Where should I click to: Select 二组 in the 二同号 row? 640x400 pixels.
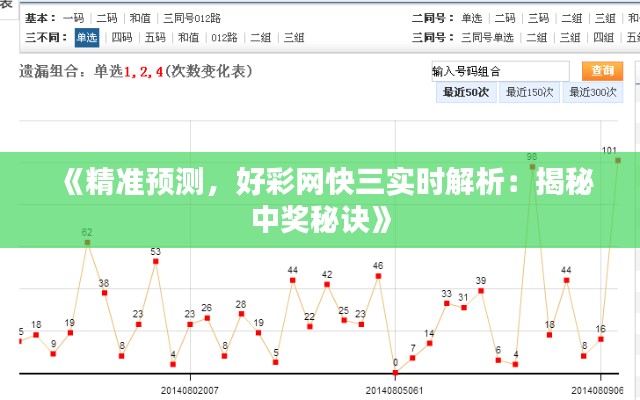click(572, 18)
